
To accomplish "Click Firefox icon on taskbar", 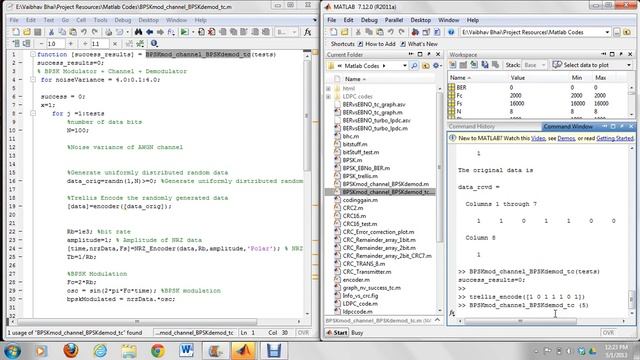I will click(x=71, y=351).
